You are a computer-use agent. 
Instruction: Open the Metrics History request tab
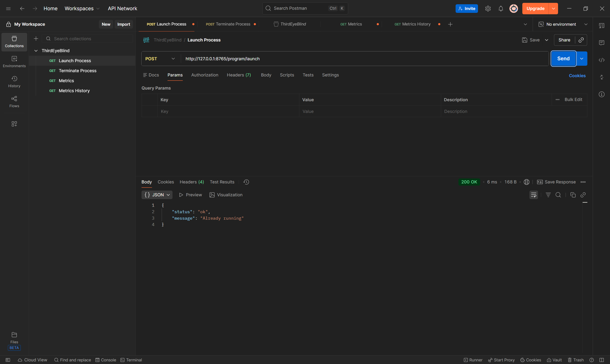click(x=416, y=24)
